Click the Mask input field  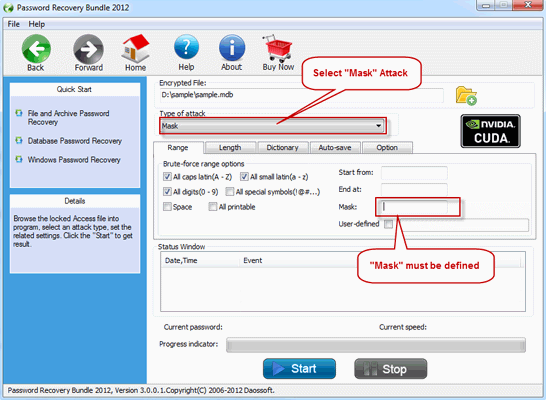414,207
